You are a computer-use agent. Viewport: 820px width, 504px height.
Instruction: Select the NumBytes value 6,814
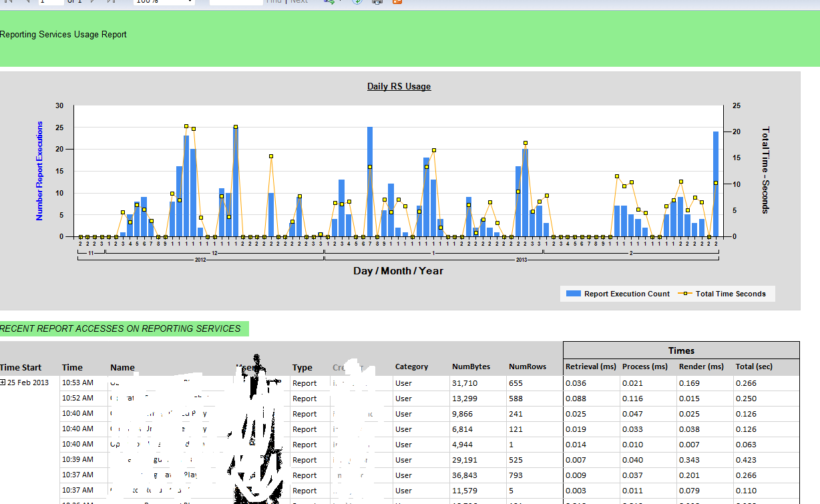click(463, 429)
